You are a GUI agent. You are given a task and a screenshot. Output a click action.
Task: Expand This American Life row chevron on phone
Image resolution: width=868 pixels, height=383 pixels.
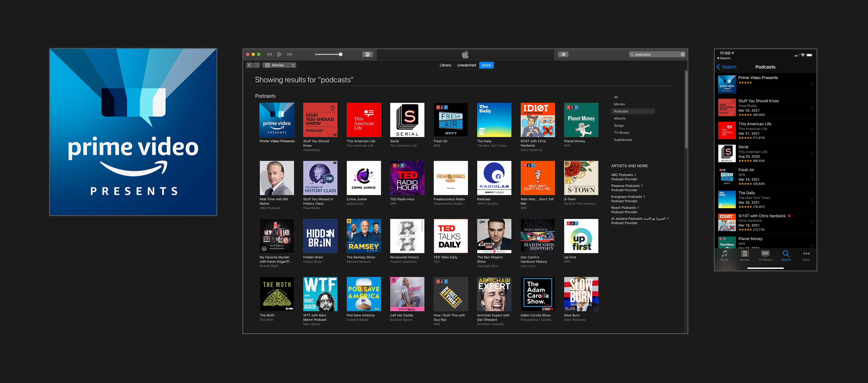pos(811,130)
